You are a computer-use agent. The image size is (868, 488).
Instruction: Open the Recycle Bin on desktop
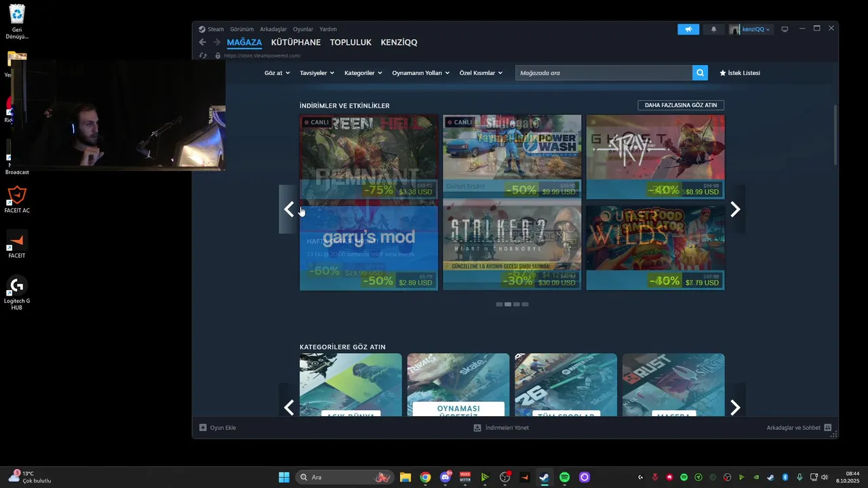(17, 21)
